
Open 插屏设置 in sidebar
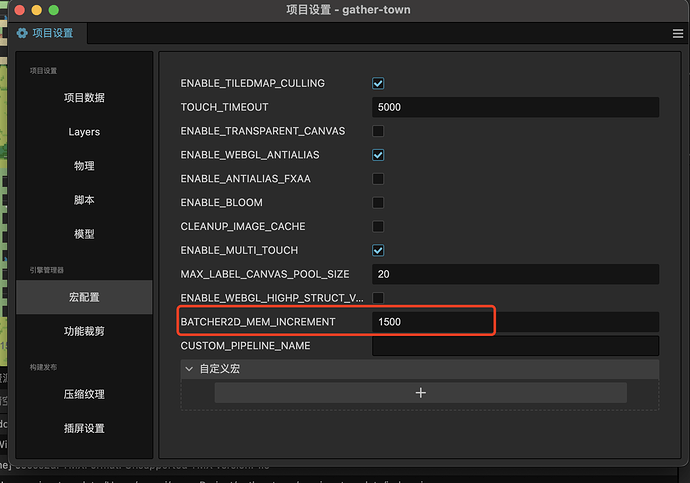84,428
